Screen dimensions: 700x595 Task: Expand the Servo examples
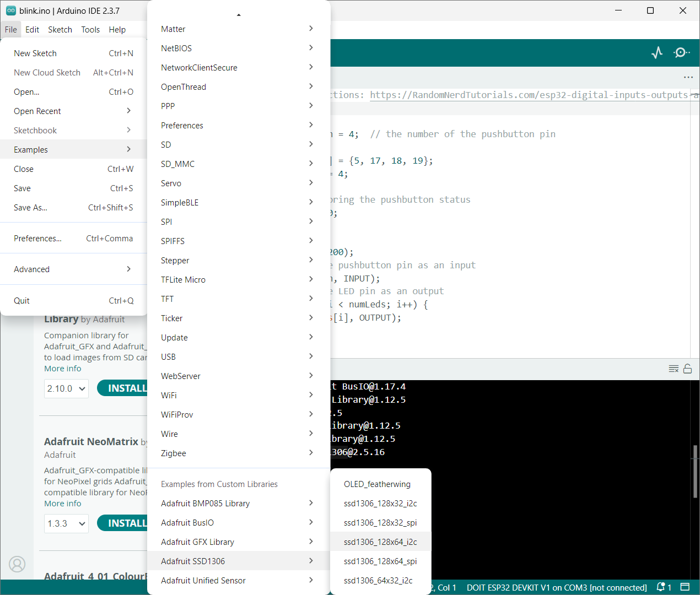(239, 183)
